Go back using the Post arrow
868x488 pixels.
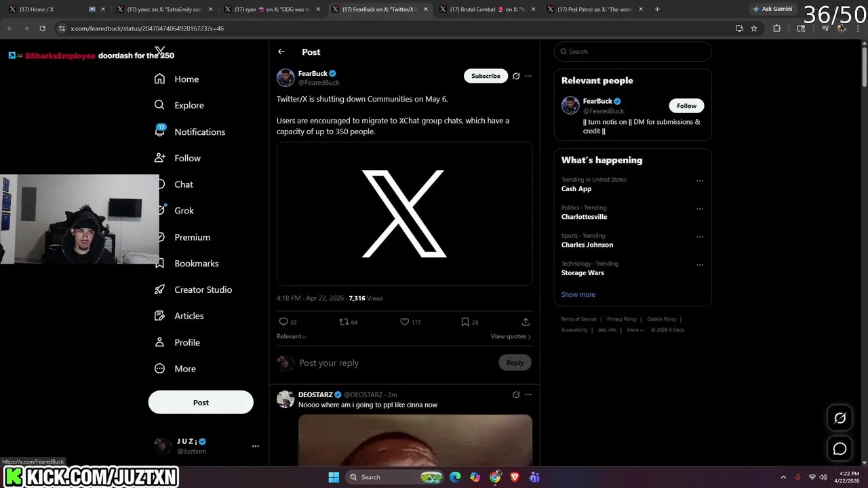(281, 52)
